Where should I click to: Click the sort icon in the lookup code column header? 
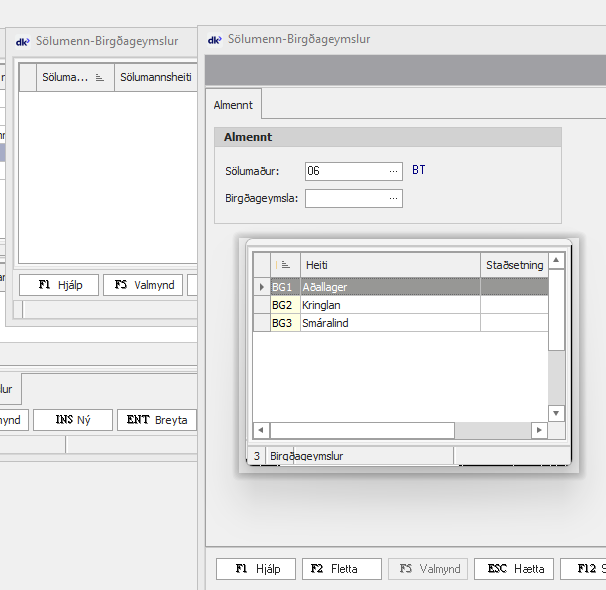285,265
